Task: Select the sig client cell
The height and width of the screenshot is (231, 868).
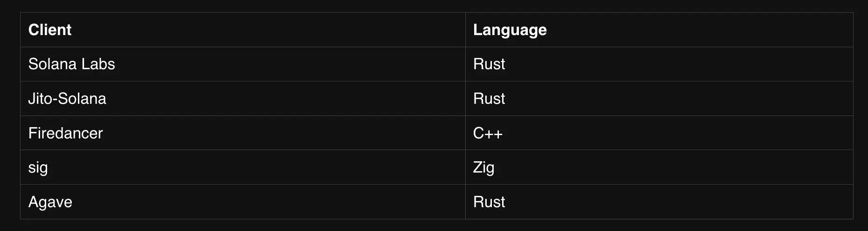Action: point(243,167)
